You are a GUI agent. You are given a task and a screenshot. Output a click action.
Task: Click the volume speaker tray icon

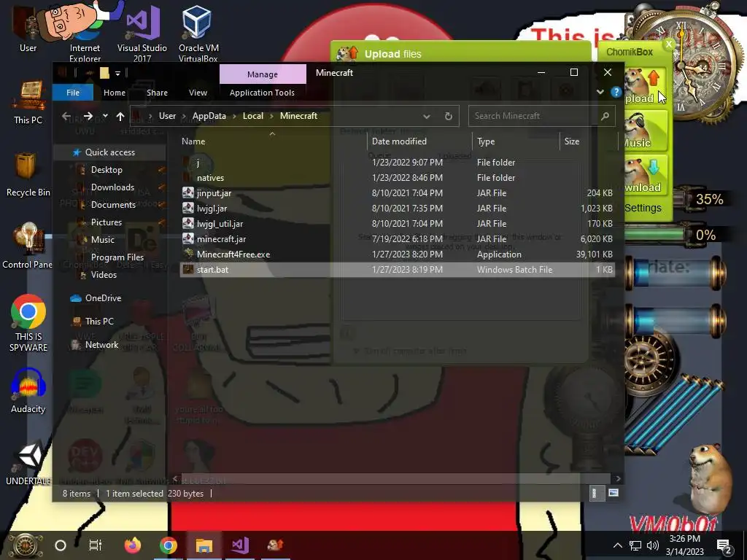tap(653, 545)
